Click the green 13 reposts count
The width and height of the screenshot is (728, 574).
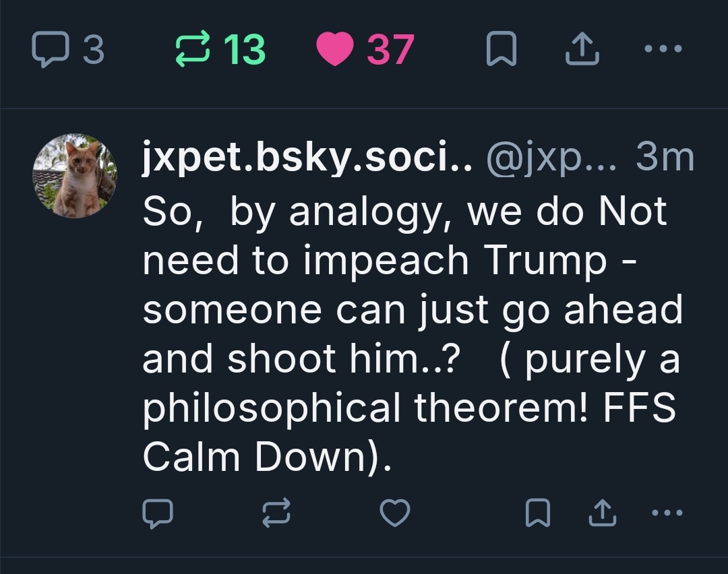pos(244,51)
